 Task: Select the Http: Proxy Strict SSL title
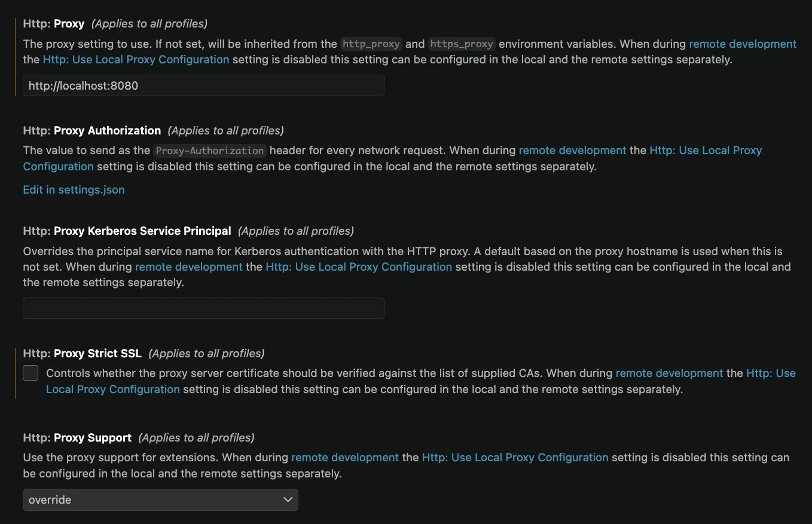click(82, 353)
